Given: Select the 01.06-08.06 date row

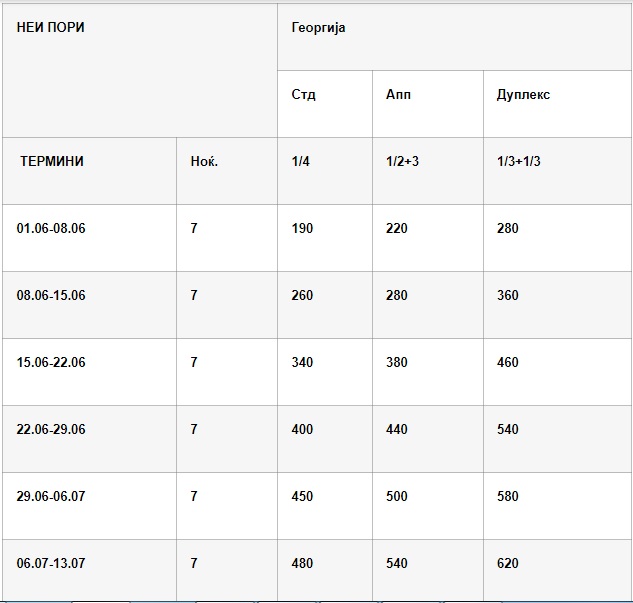Looking at the screenshot, I should 51,228.
